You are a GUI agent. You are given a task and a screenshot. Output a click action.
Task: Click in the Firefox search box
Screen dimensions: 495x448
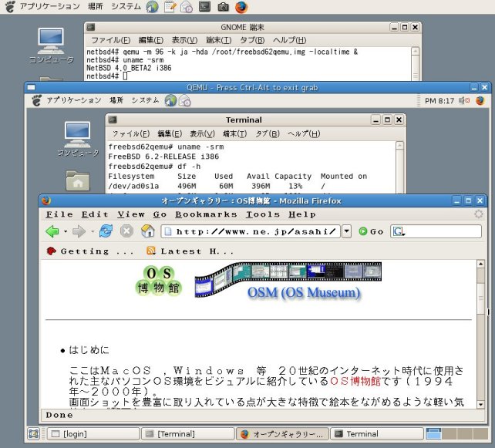point(436,231)
